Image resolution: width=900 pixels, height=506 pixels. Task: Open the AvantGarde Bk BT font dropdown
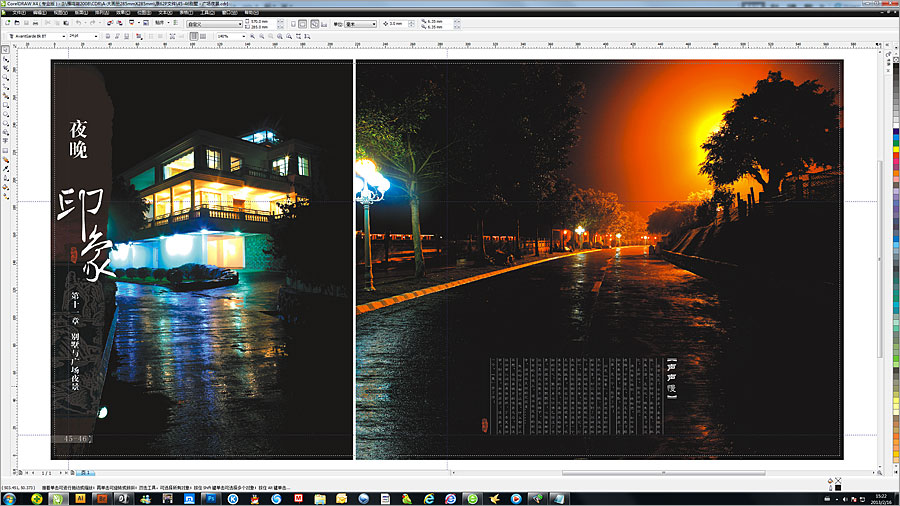coord(64,36)
